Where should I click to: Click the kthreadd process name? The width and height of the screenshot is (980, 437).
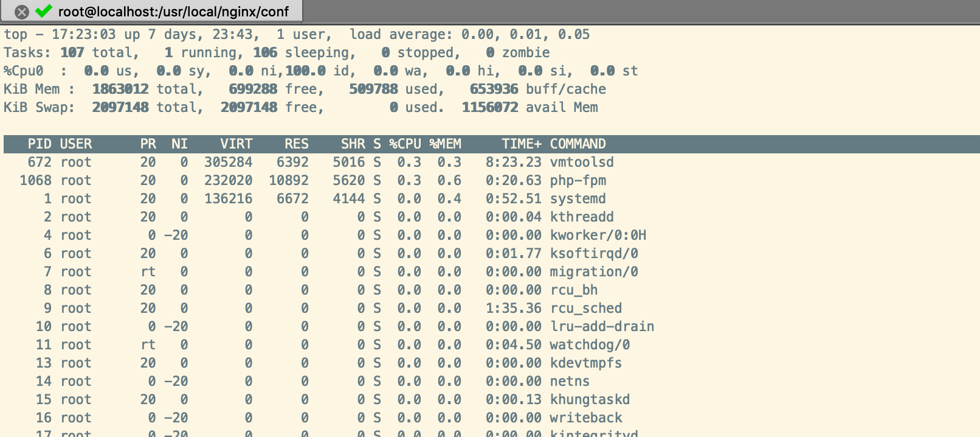582,217
